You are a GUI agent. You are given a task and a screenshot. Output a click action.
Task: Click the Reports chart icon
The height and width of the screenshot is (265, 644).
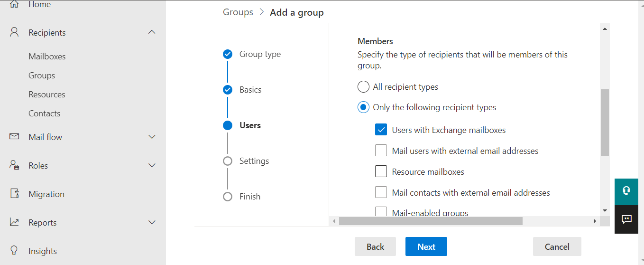(x=14, y=222)
